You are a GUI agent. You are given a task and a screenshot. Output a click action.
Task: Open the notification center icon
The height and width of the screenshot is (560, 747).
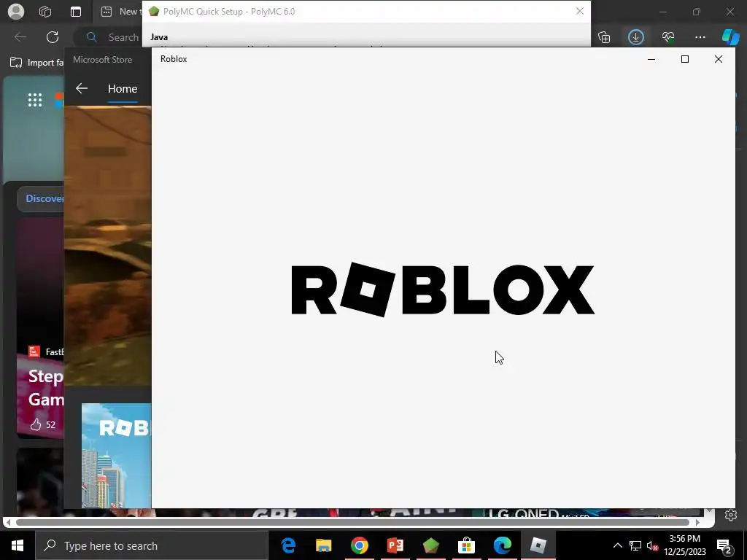tap(724, 545)
